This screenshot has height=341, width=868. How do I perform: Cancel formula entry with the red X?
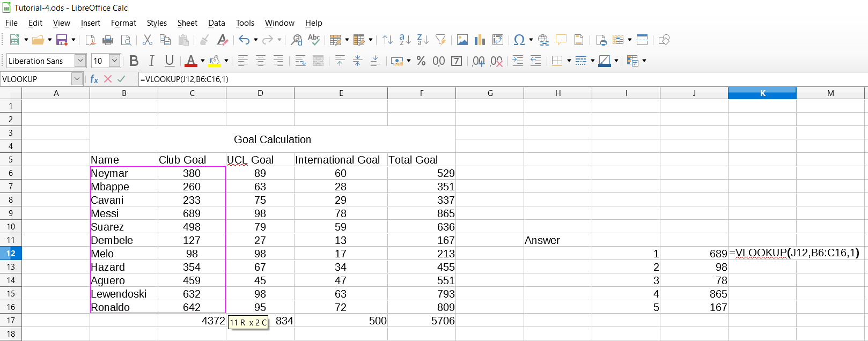click(x=108, y=79)
